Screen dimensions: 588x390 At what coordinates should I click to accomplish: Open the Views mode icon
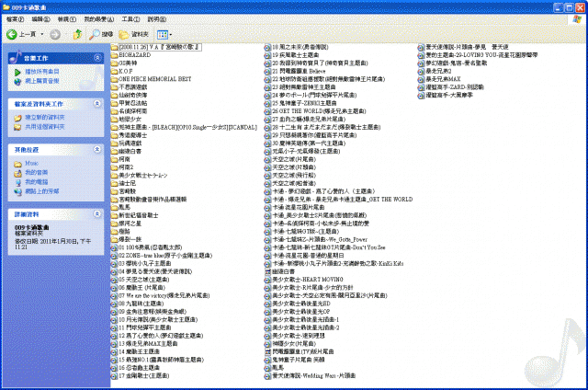pyautogui.click(x=163, y=35)
